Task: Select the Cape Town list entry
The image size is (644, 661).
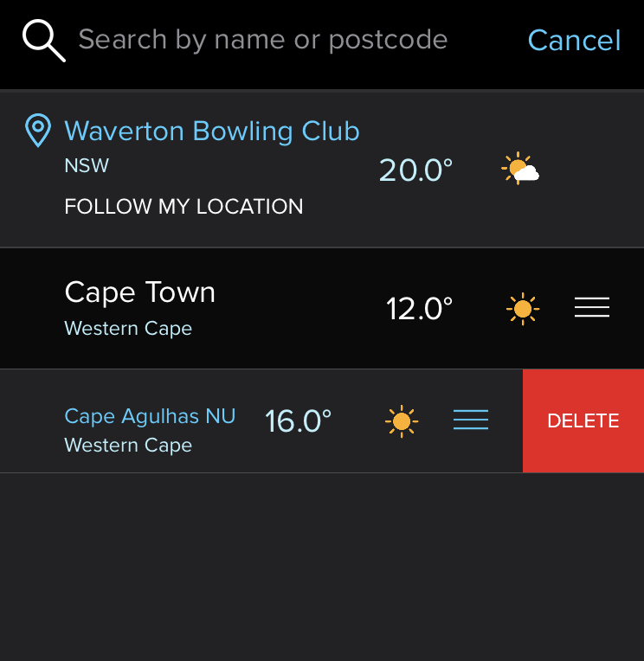Action: [322, 309]
